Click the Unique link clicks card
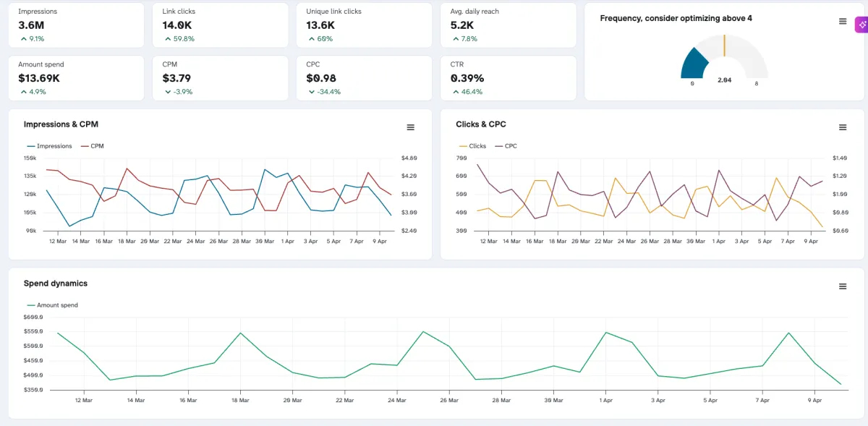Viewport: 868px width, 426px height. click(364, 25)
